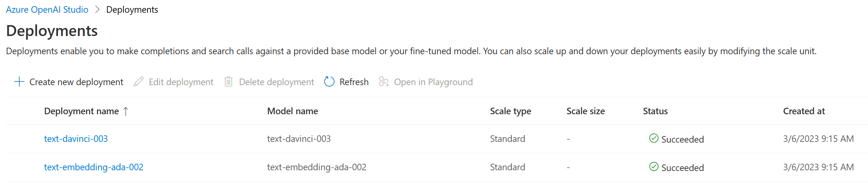Click the pencil Edit deployment icon
This screenshot has width=868, height=187.
(138, 81)
